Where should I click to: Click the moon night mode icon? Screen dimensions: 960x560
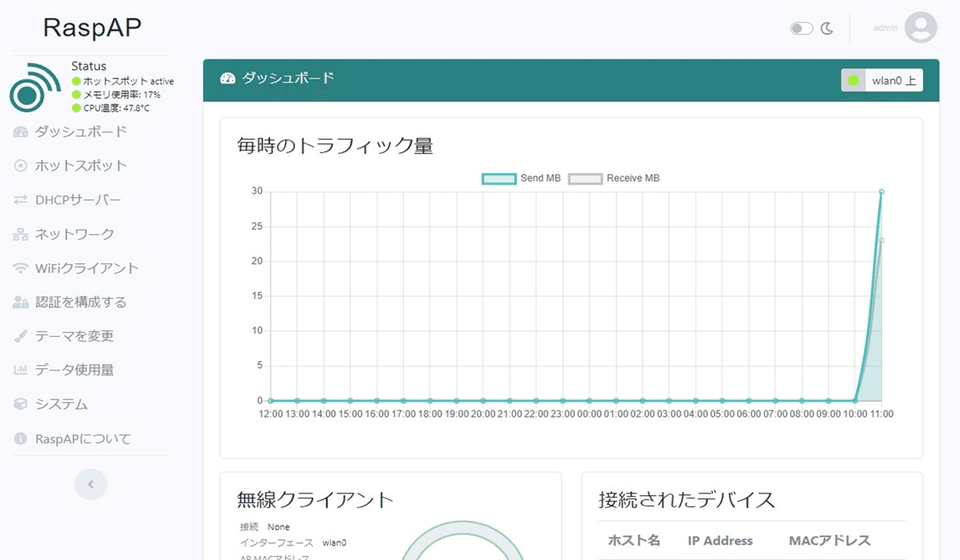tap(827, 29)
